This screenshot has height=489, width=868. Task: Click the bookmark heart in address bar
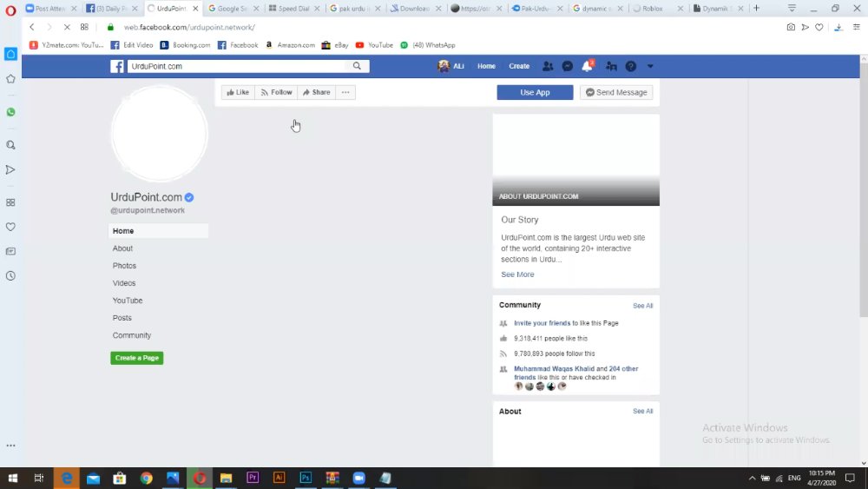[819, 27]
